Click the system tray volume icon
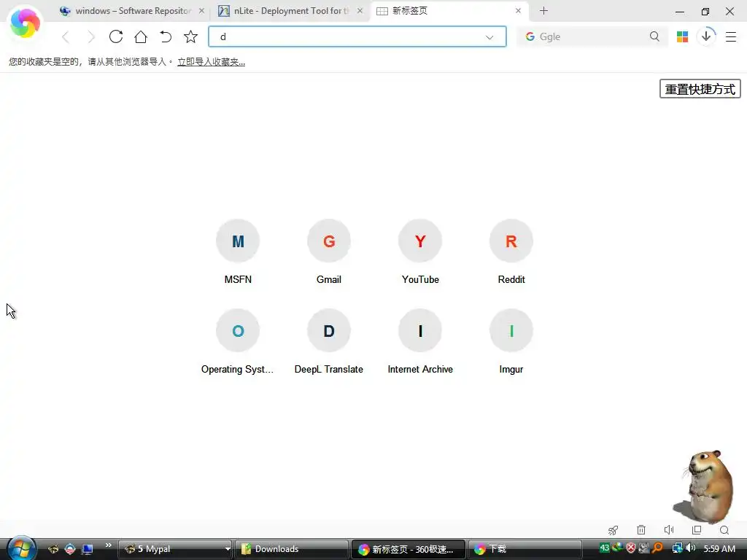This screenshot has height=560, width=747. pos(690,548)
